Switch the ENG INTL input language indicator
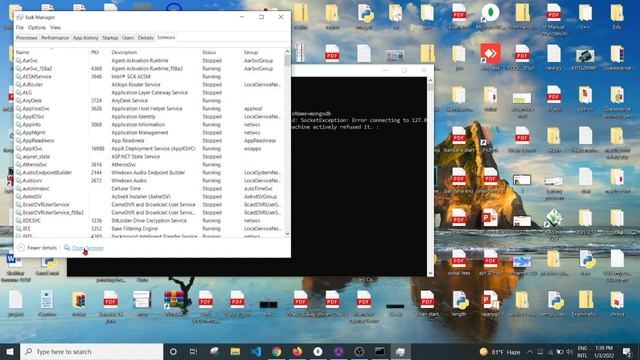 [x=582, y=351]
